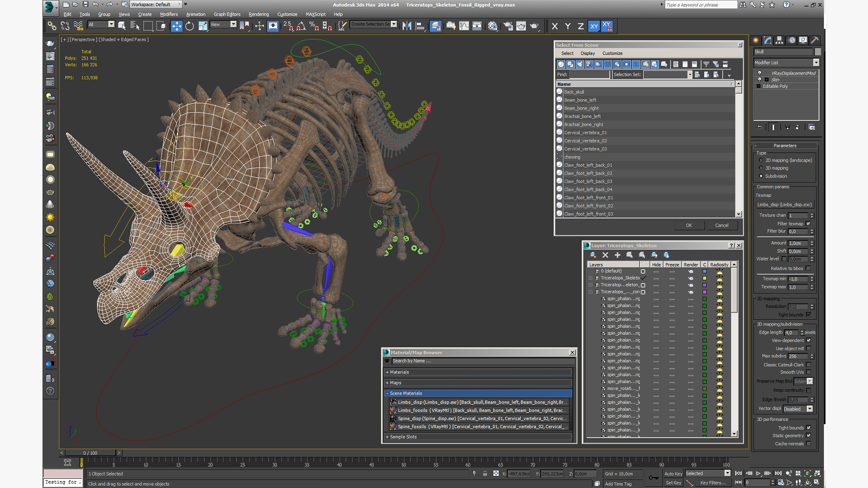Click Go to Start playback control
868x488 pixels.
(738, 473)
